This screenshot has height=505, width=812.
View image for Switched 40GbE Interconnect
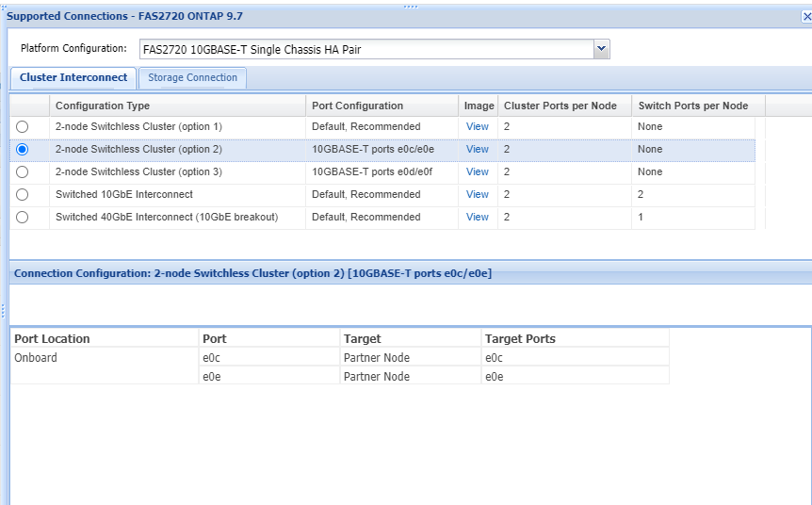(478, 218)
